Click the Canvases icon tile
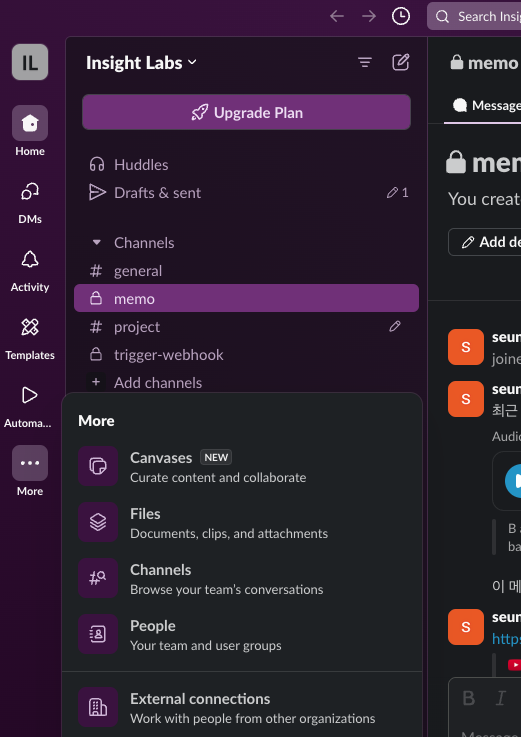This screenshot has height=737, width=521. pos(98,466)
